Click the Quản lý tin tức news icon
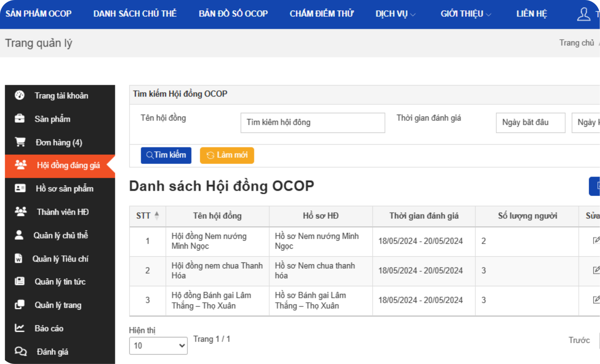 (x=20, y=282)
